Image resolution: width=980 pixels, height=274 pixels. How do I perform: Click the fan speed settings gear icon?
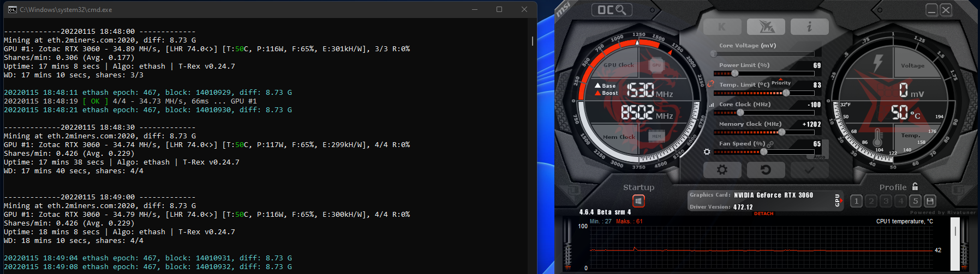coord(707,152)
